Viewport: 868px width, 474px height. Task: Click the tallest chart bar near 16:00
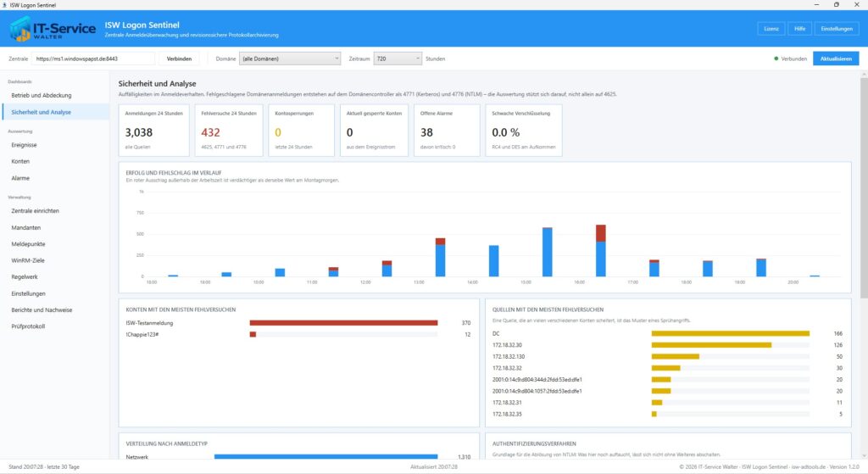click(x=601, y=250)
